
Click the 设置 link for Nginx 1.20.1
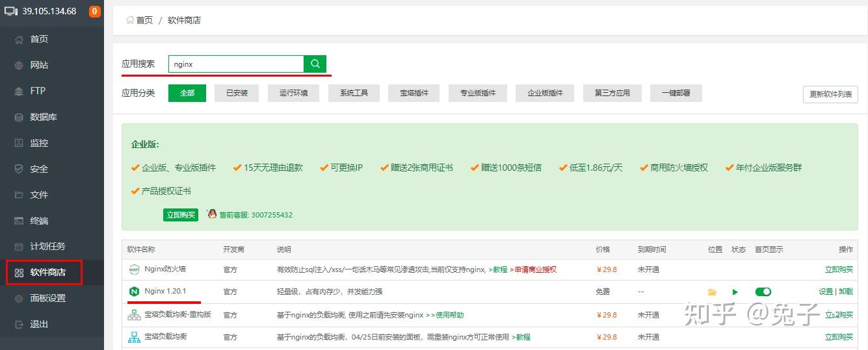click(826, 292)
